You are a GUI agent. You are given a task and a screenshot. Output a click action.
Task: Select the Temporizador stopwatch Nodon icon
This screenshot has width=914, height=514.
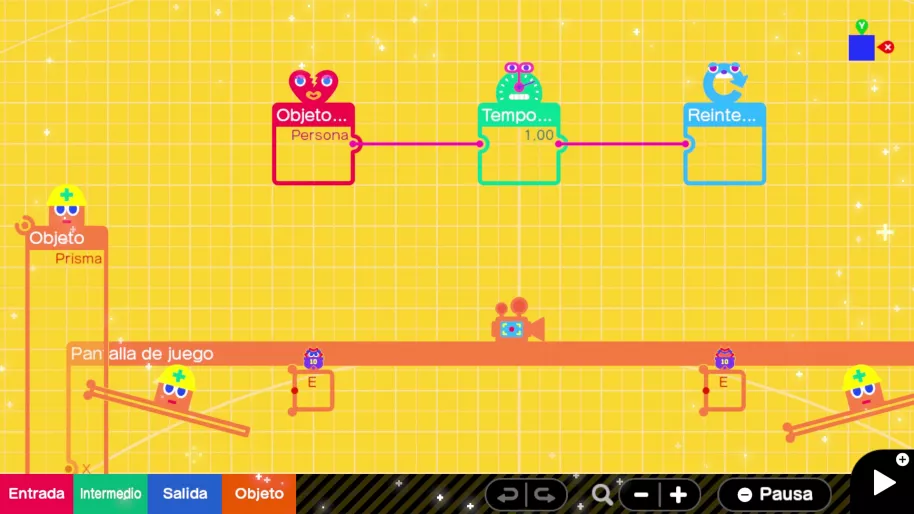point(519,83)
